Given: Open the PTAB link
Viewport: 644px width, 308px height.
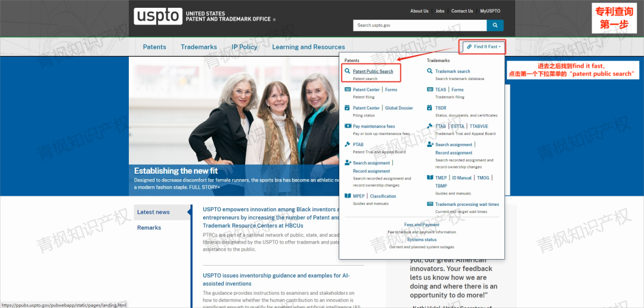Looking at the screenshot, I should 358,144.
